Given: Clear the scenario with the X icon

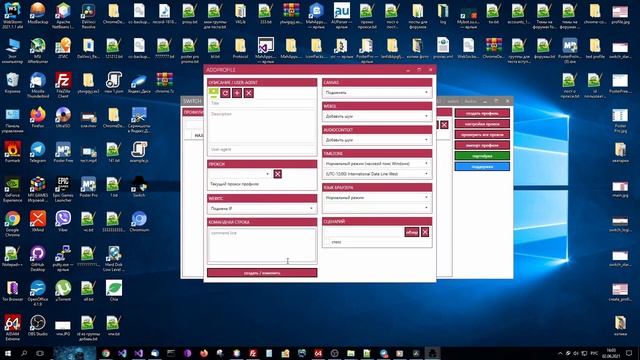Looking at the screenshot, I should (x=425, y=232).
